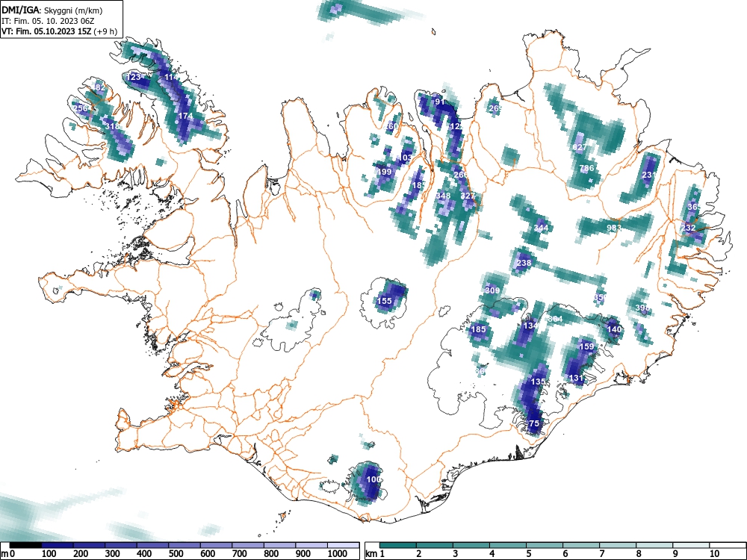Image resolution: width=747 pixels, height=560 pixels.
Task: Click the visibility value 238 on the map
Action: tap(524, 263)
